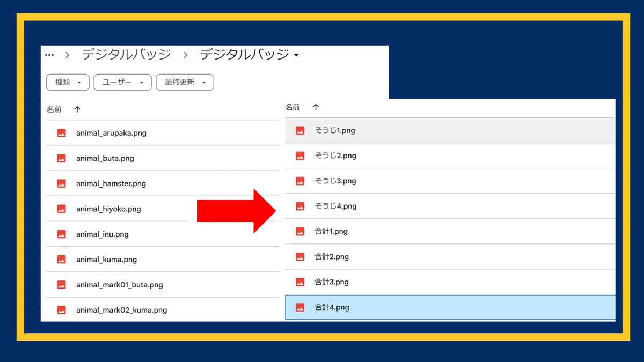Click the image icon beside そうじ1.png
This screenshot has height=362, width=644.
click(300, 130)
